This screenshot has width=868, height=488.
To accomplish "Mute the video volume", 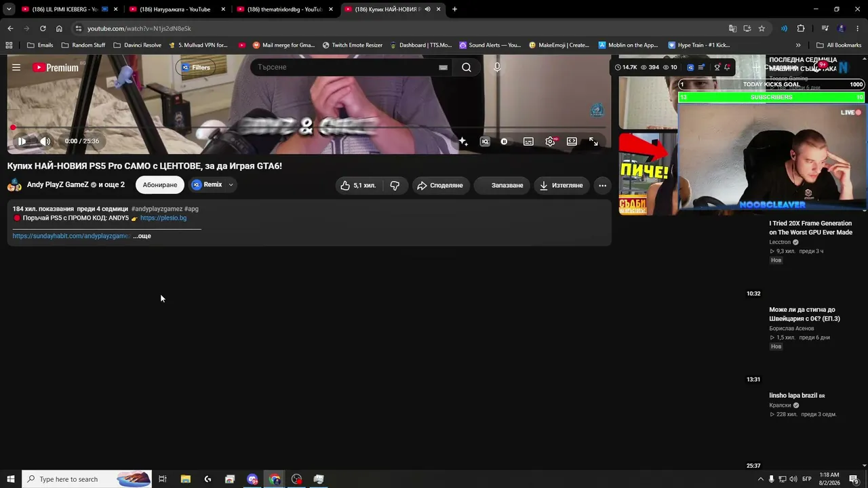I will point(45,141).
